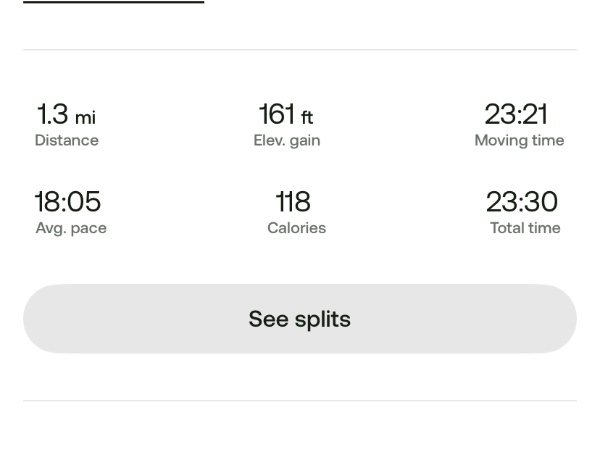Select the Calories label

296,228
